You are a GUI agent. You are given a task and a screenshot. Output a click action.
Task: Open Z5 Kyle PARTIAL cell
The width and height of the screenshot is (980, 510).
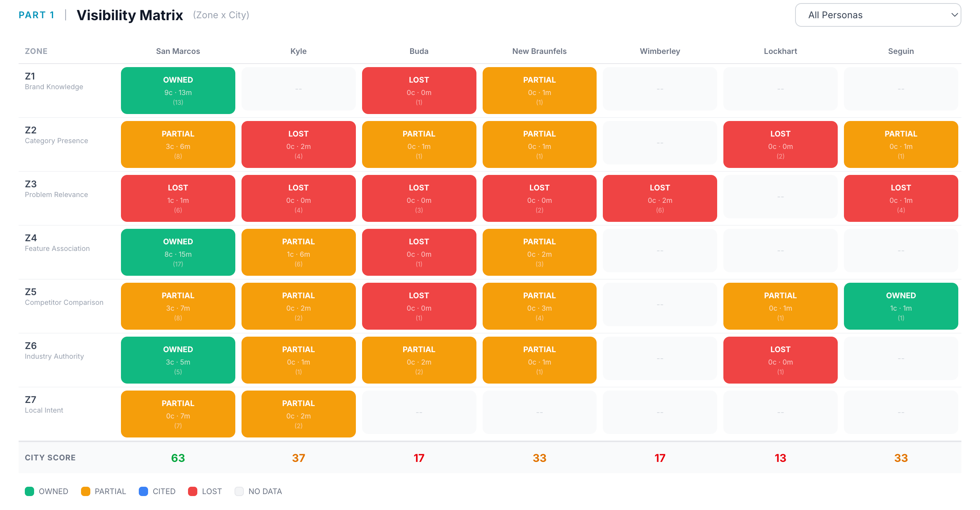(x=298, y=306)
